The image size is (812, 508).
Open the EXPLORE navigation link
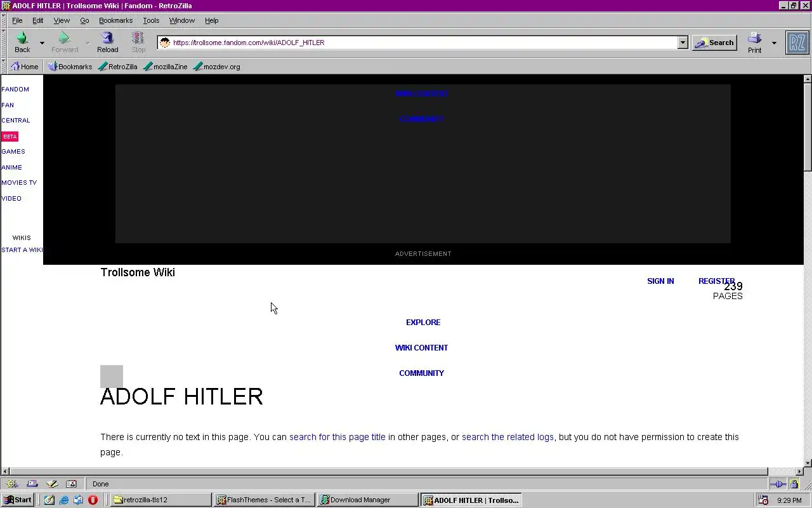[423, 323]
